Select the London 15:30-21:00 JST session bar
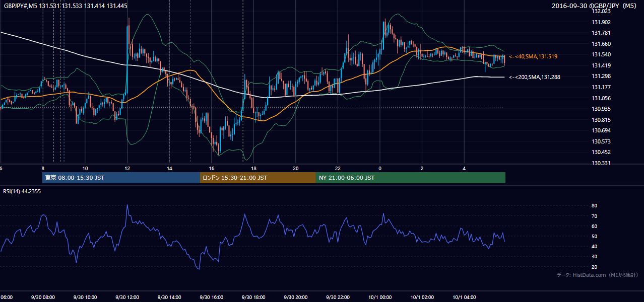The width and height of the screenshot is (644, 302). 258,178
